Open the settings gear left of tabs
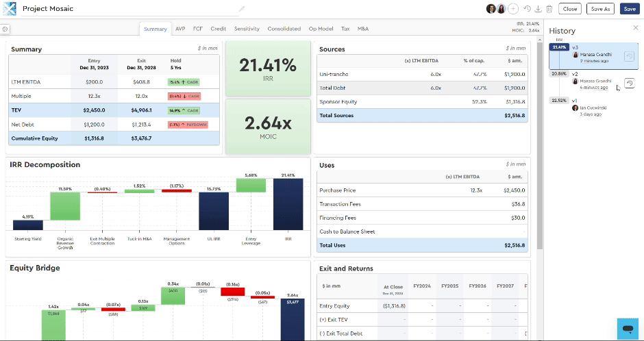Viewport: 644px width, 341px height. pyautogui.click(x=5, y=29)
